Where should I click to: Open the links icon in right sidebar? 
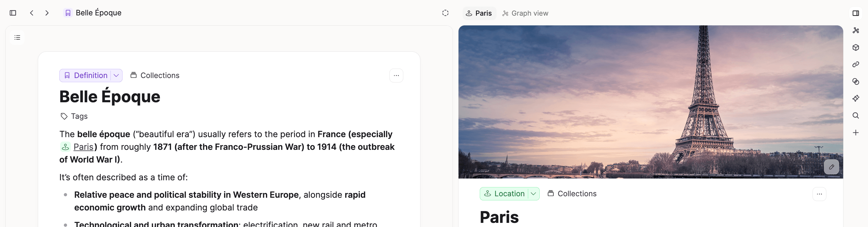pyautogui.click(x=856, y=64)
